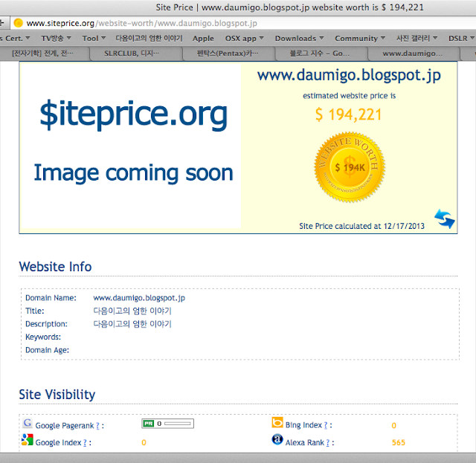
Task: Open the Tool bookmark dropdown
Action: 94,38
